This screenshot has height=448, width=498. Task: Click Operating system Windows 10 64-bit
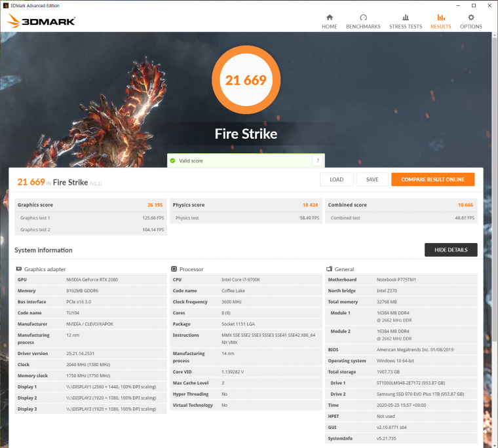click(395, 361)
